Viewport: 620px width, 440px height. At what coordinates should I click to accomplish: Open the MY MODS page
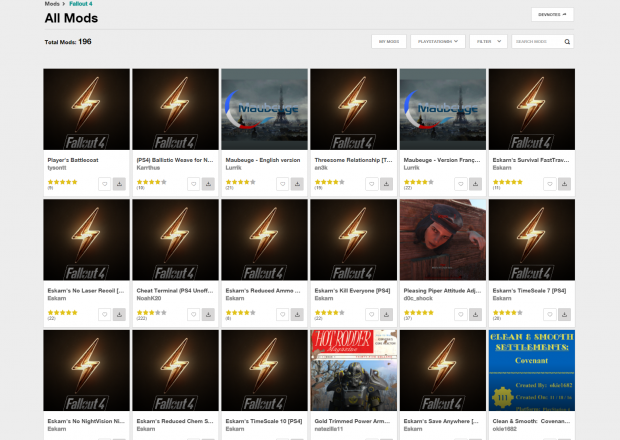pos(389,42)
